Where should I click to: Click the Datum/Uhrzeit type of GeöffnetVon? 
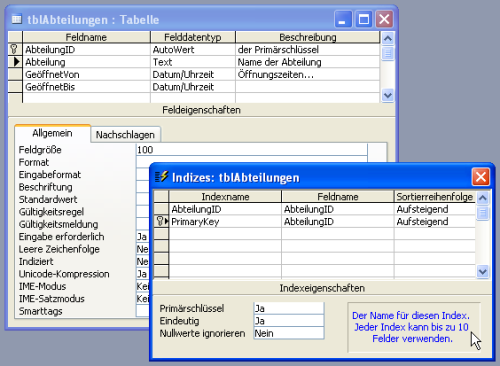pyautogui.click(x=193, y=74)
